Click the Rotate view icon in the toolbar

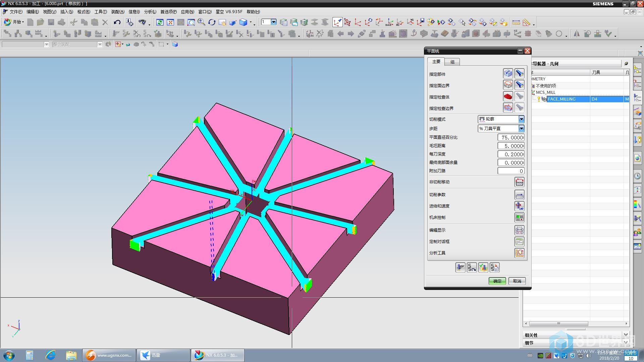tap(212, 22)
